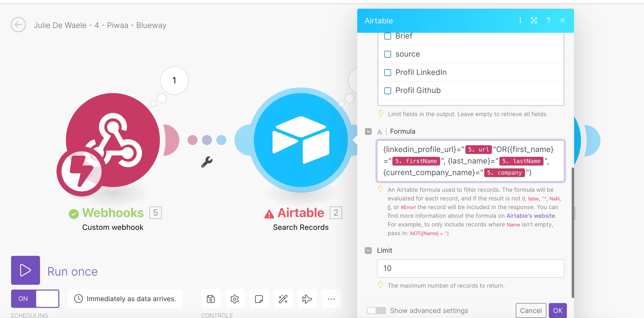The width and height of the screenshot is (644, 318).
Task: Click the Limit input containing 10
Action: point(470,268)
